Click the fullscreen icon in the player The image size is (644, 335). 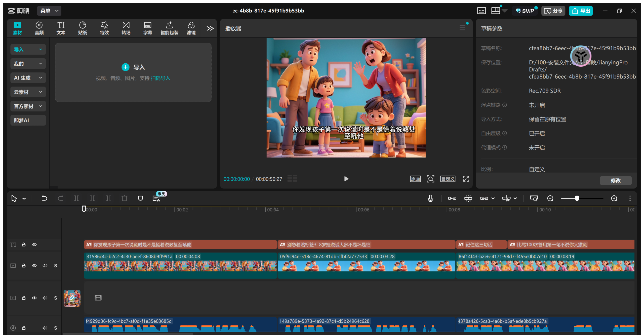[466, 179]
